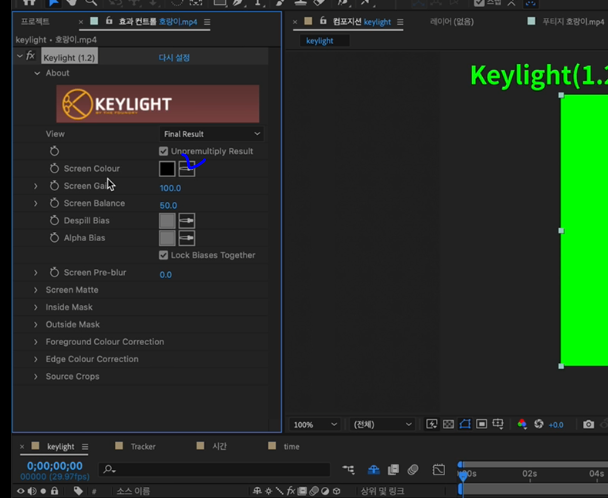This screenshot has width=608, height=498.
Task: Click 다시 설정 reset link
Action: click(174, 58)
